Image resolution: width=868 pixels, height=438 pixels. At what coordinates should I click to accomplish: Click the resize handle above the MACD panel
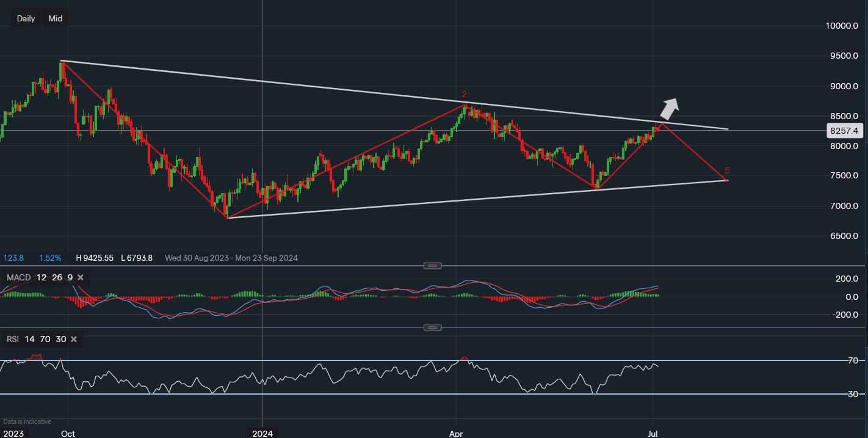pyautogui.click(x=432, y=266)
